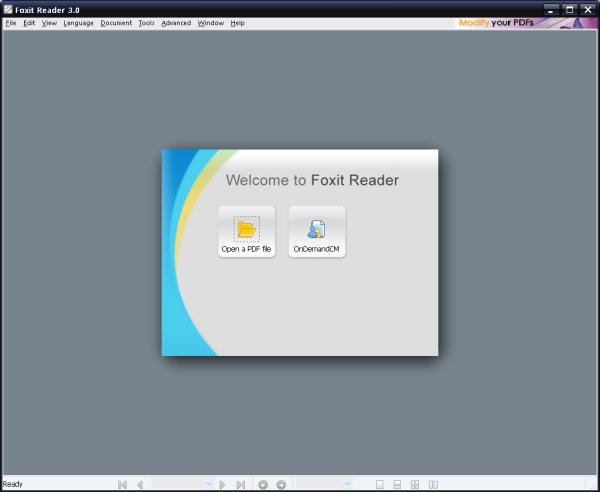600x492 pixels.
Task: Close the Foxit Reader window
Action: click(588, 10)
